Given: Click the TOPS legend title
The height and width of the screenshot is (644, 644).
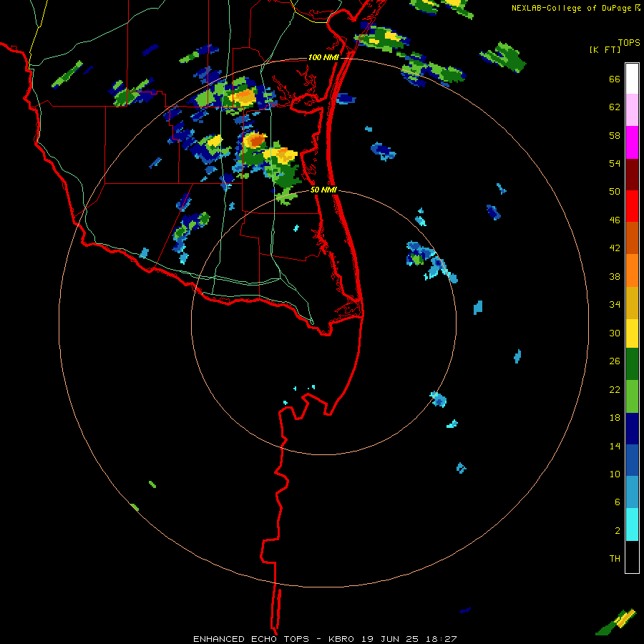Looking at the screenshot, I should point(629,43).
